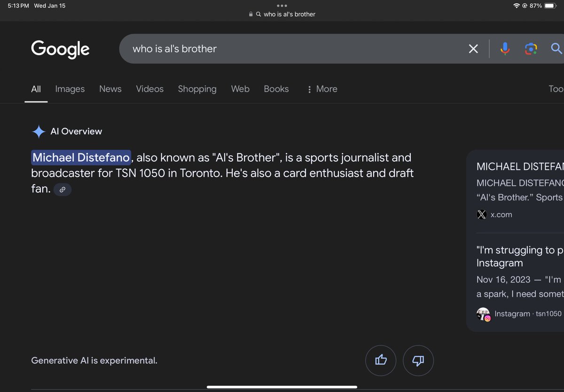Viewport: 564px width, 392px height.
Task: Open the Videos tab
Action: coord(150,89)
